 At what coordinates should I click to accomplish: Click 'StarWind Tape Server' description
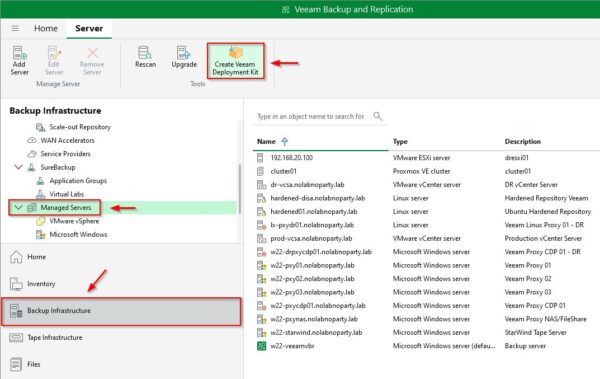pos(535,332)
